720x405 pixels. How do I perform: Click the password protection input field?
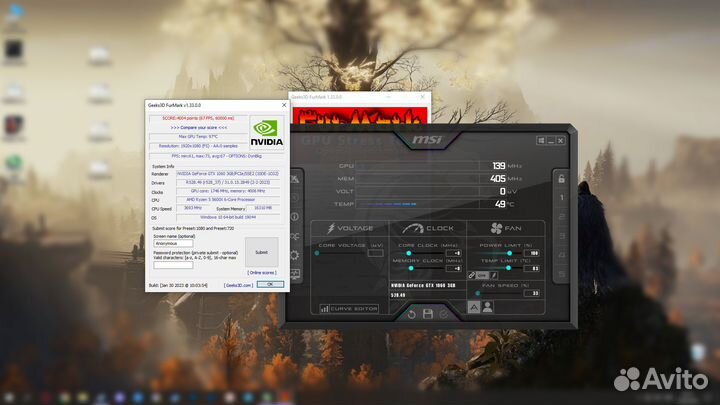pos(173,265)
